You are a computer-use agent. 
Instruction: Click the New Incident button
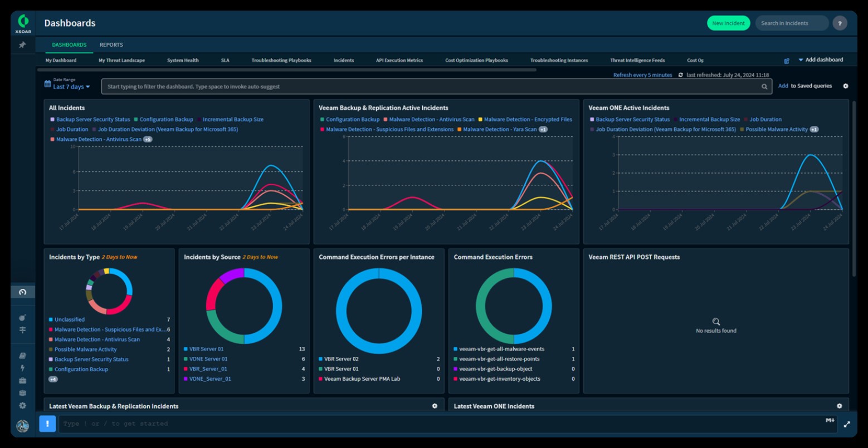tap(729, 23)
